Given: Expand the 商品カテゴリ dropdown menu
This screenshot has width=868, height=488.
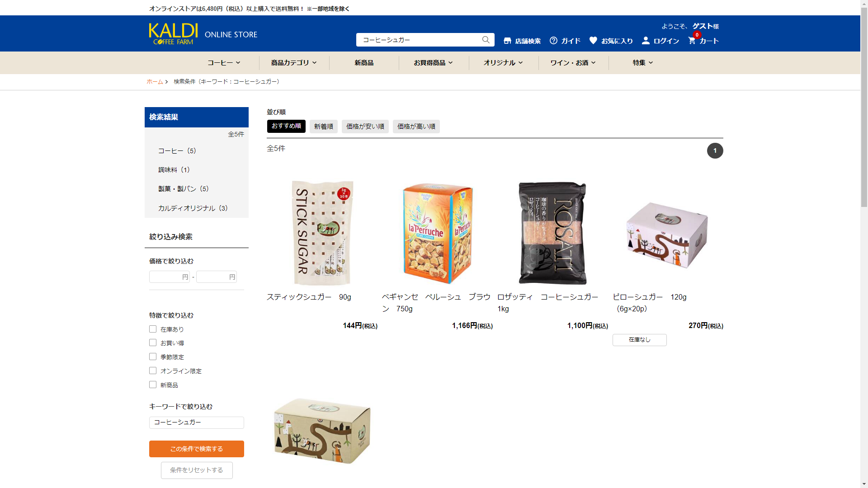Looking at the screenshot, I should (x=294, y=63).
